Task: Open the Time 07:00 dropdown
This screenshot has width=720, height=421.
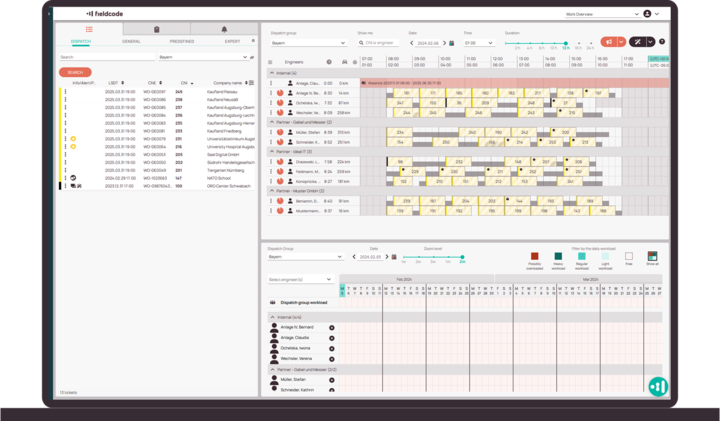Action: point(479,43)
